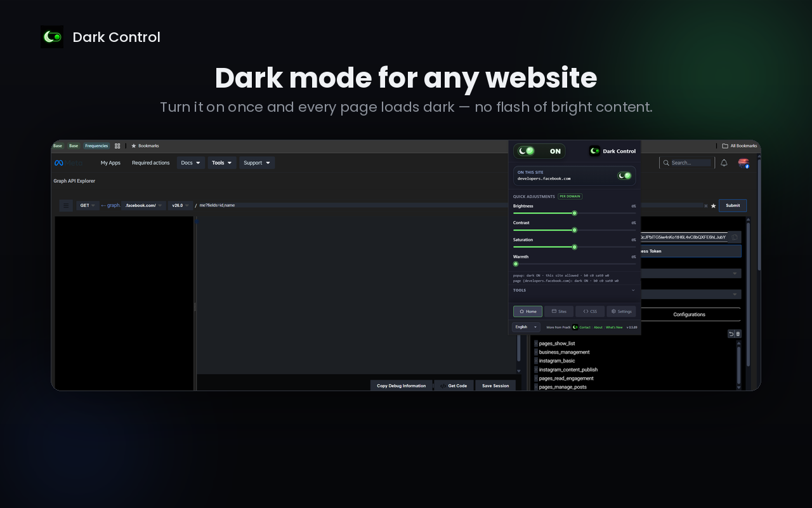Open the GET method dropdown
The width and height of the screenshot is (812, 508).
[88, 206]
